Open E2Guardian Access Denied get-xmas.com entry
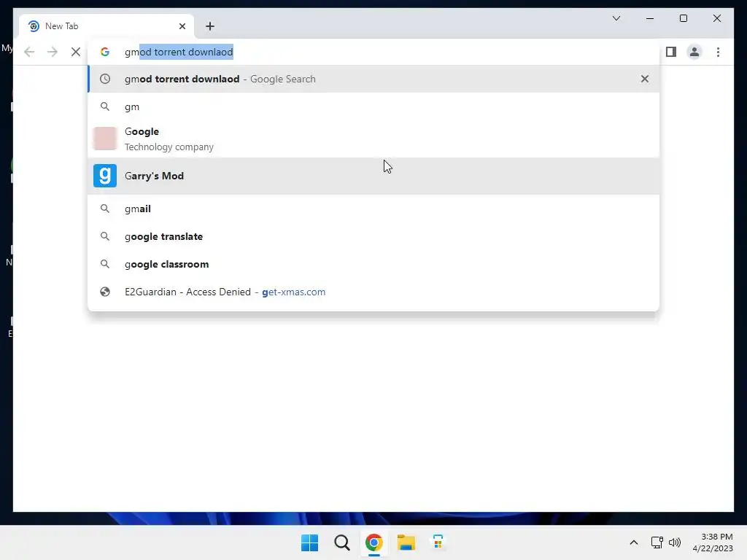 tap(373, 292)
